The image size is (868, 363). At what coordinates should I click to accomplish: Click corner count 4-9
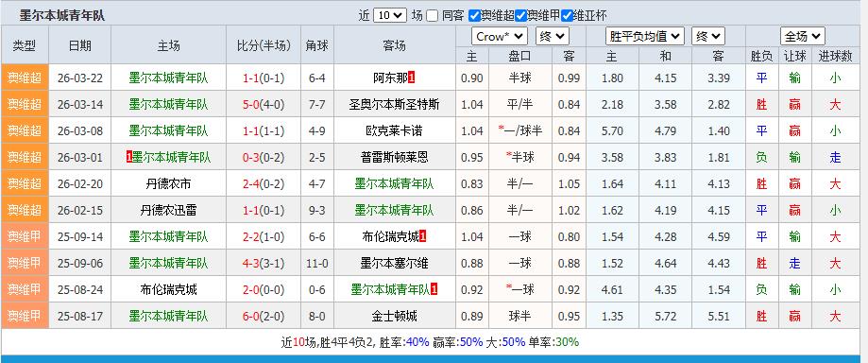pos(316,131)
